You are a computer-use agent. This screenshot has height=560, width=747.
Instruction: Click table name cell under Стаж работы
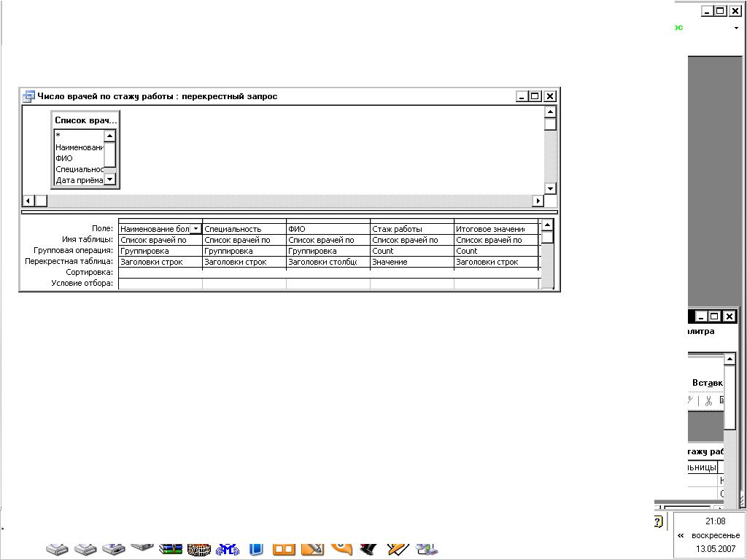tap(411, 240)
